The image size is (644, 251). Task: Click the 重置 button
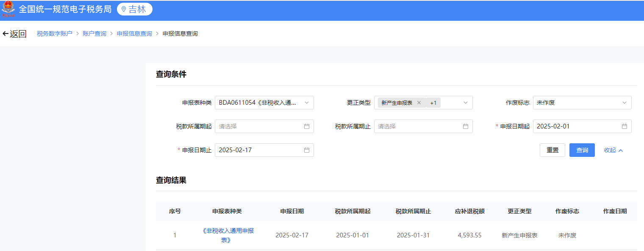(x=552, y=150)
